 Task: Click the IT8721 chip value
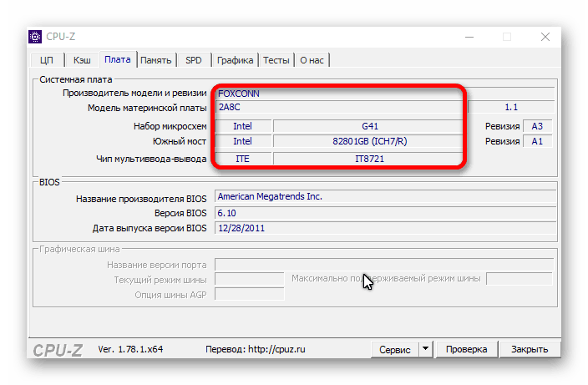pyautogui.click(x=370, y=159)
